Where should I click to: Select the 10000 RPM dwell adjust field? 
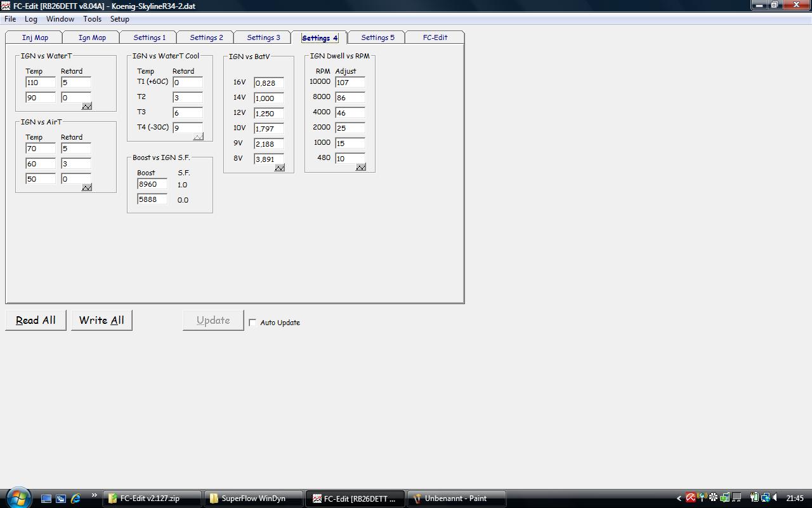350,83
